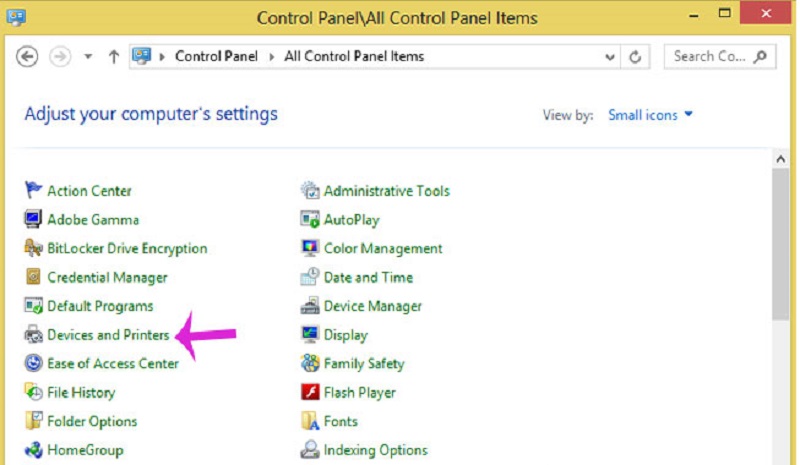Expand the View by Small icons dropdown
Screen dimensions: 800x465
point(650,115)
